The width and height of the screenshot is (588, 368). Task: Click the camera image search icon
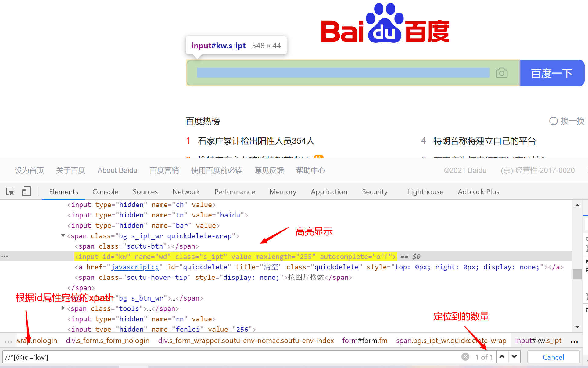pyautogui.click(x=501, y=73)
